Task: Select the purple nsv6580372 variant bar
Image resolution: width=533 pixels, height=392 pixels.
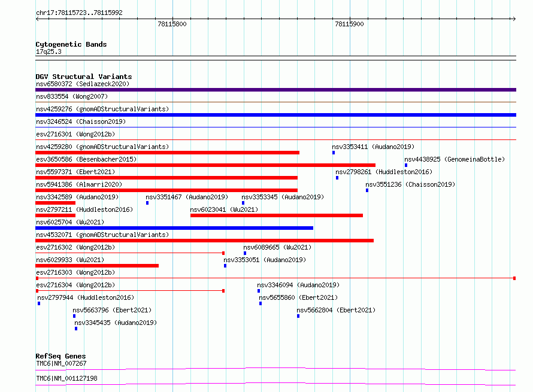Action: coord(275,90)
